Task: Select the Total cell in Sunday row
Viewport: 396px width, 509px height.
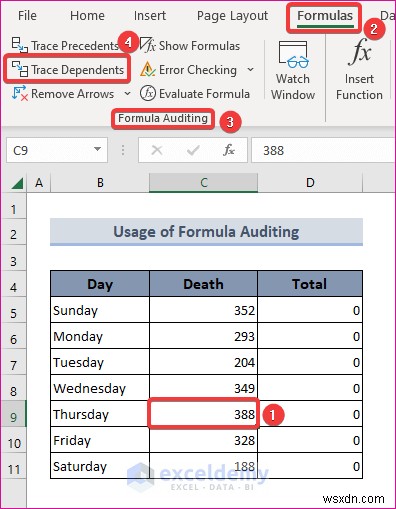Action: [310, 310]
